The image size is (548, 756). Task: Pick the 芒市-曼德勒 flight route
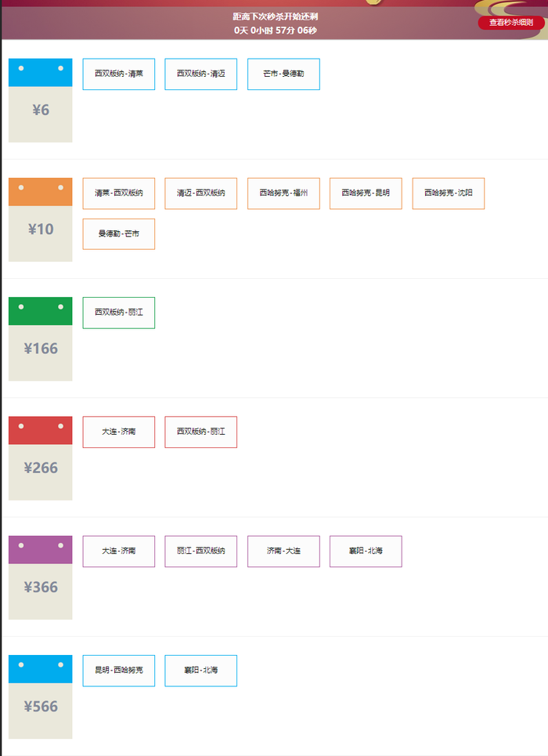tap(283, 74)
